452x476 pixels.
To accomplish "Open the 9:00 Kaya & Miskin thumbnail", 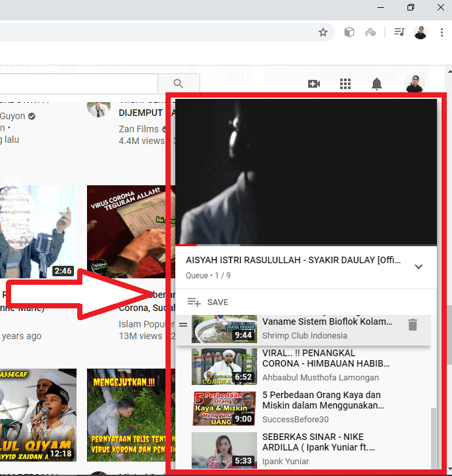I will pyautogui.click(x=224, y=409).
